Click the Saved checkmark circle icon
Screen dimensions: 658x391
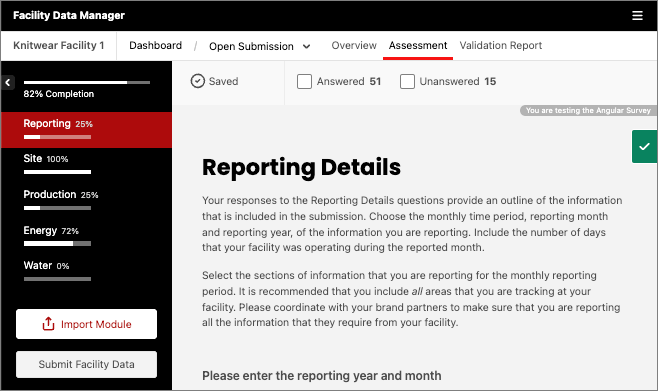(x=198, y=81)
